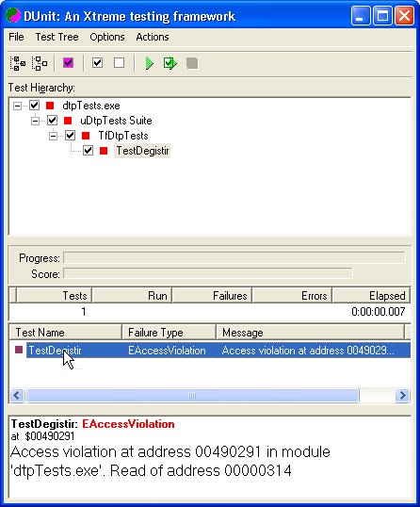
Task: Click the red status square beside TfDtpTests
Action: [86, 136]
